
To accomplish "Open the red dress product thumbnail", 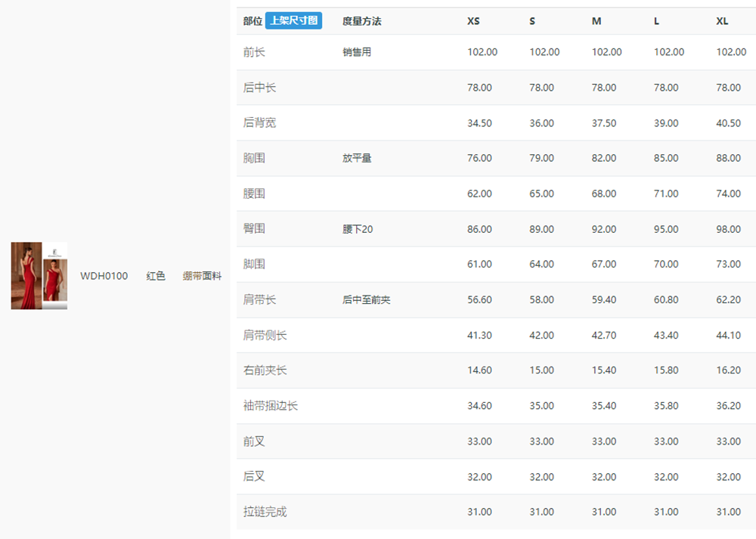I will point(39,276).
